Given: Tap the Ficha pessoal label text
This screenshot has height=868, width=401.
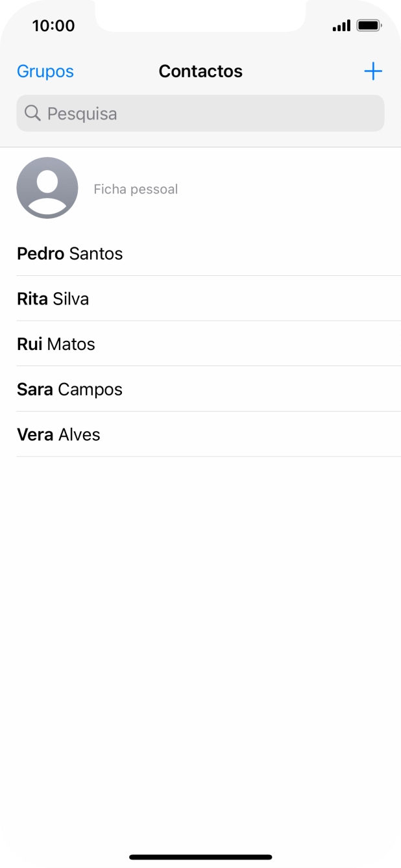Looking at the screenshot, I should 135,189.
